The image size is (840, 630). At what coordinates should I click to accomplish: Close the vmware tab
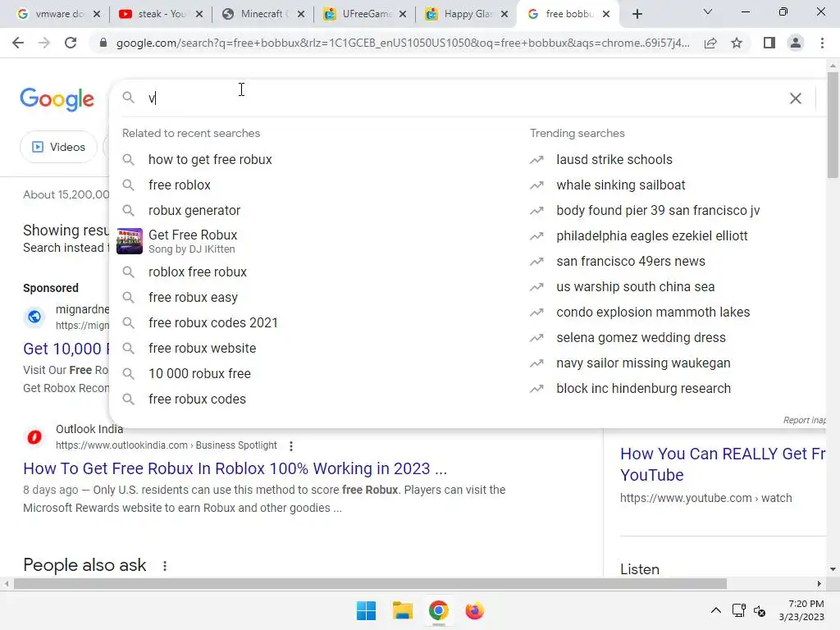[x=97, y=15]
